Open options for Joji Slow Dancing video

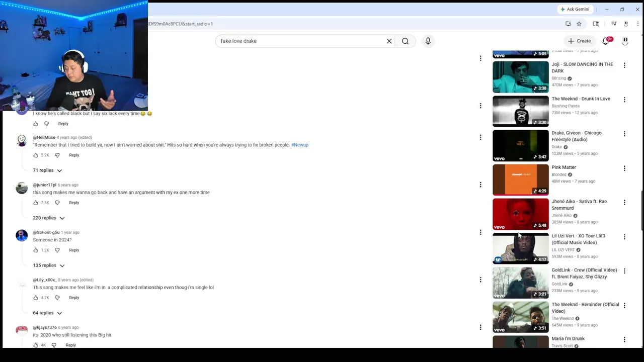click(624, 65)
